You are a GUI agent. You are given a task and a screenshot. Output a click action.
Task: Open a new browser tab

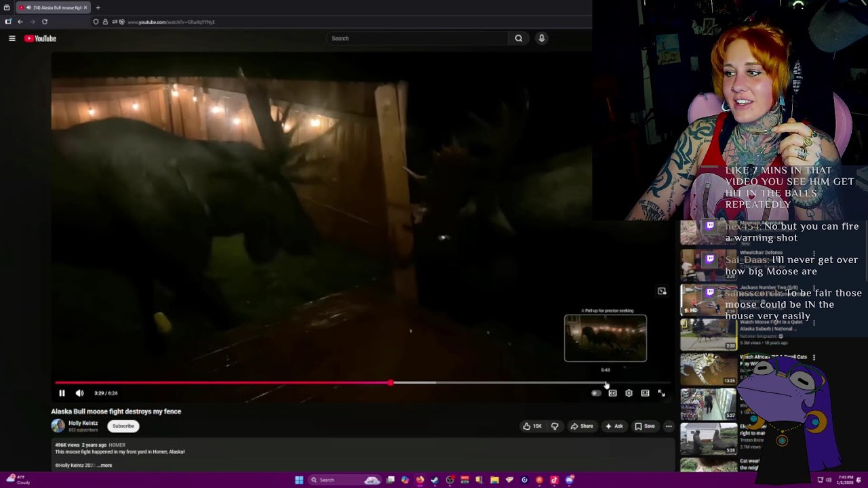(98, 7)
